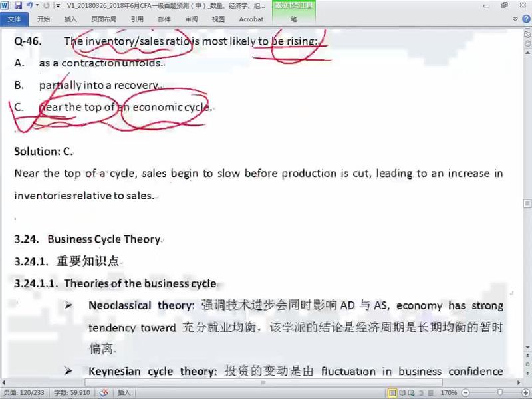Select the 笔 (Pen) ink tools tab

pyautogui.click(x=294, y=19)
